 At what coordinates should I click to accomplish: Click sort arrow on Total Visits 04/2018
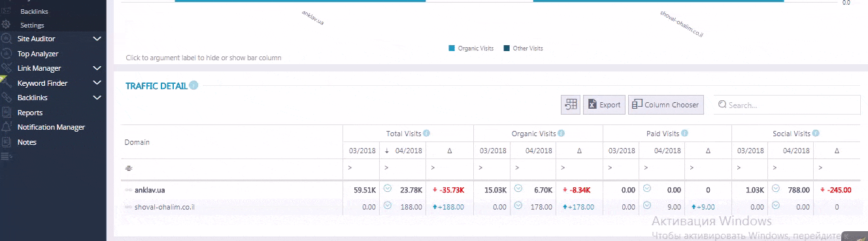pyautogui.click(x=387, y=151)
